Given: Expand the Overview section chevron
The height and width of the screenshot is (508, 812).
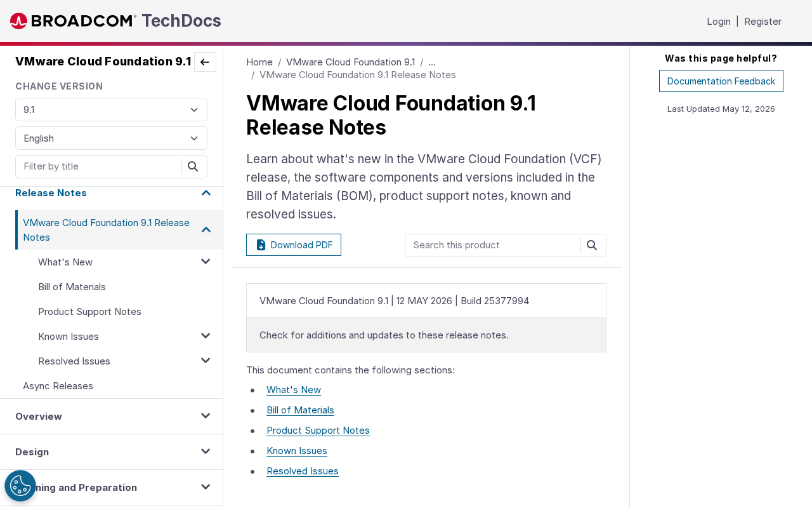Looking at the screenshot, I should click(x=206, y=416).
